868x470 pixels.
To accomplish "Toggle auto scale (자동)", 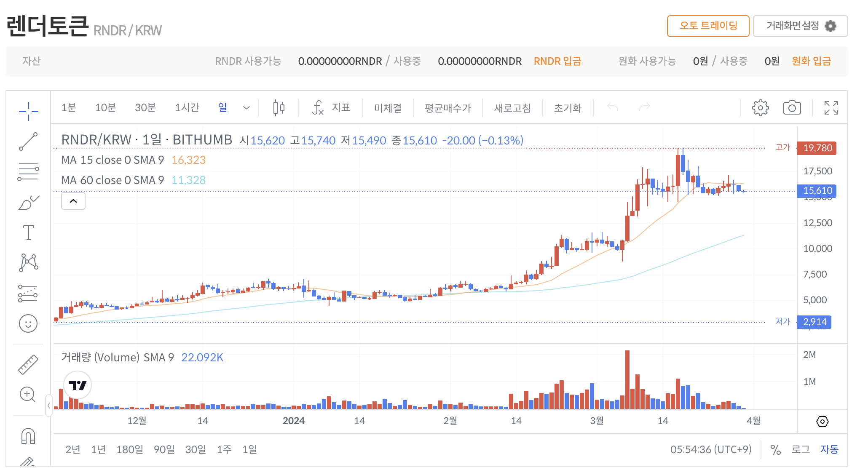I will pos(829,449).
